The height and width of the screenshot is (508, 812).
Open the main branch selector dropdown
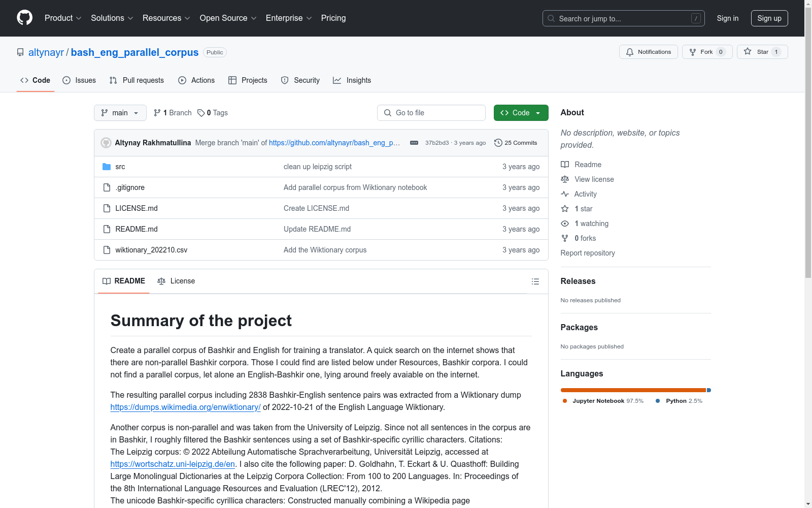(120, 113)
